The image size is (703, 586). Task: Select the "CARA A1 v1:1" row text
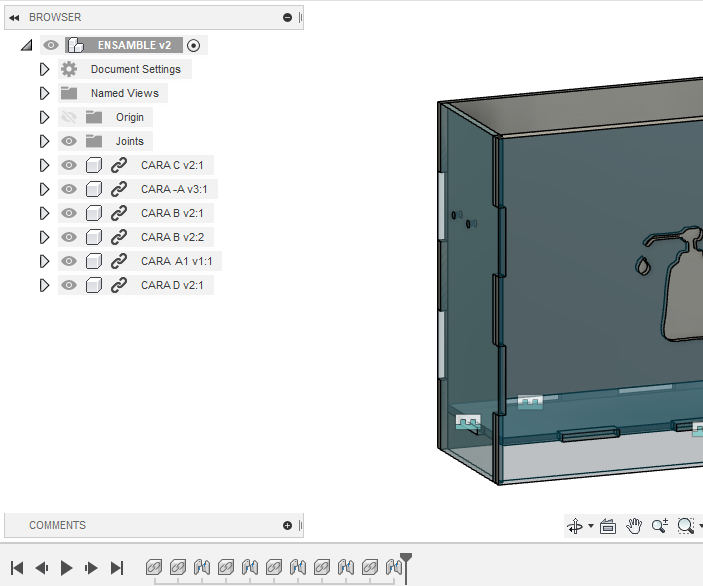click(x=177, y=261)
